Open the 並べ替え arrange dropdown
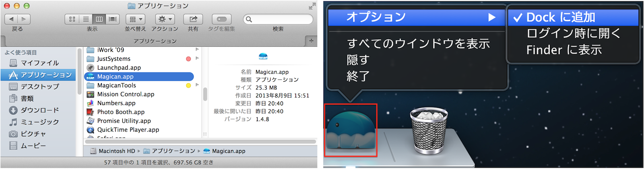The image size is (644, 169). 136,19
